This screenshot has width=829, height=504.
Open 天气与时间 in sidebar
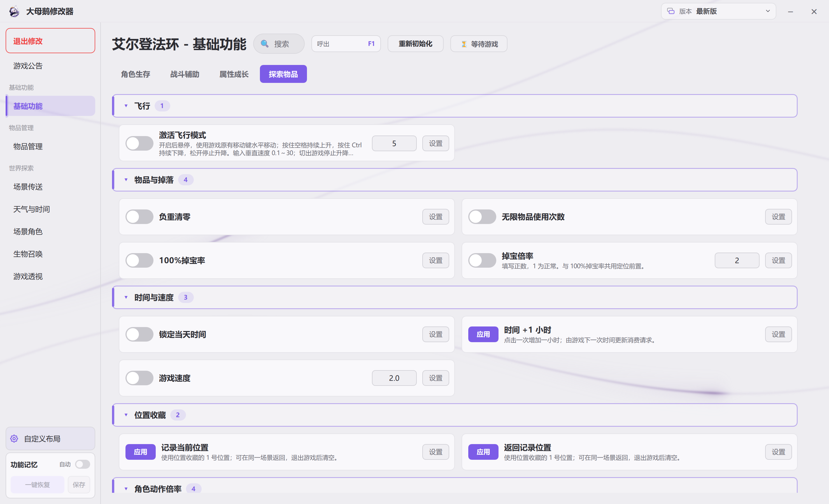coord(50,209)
